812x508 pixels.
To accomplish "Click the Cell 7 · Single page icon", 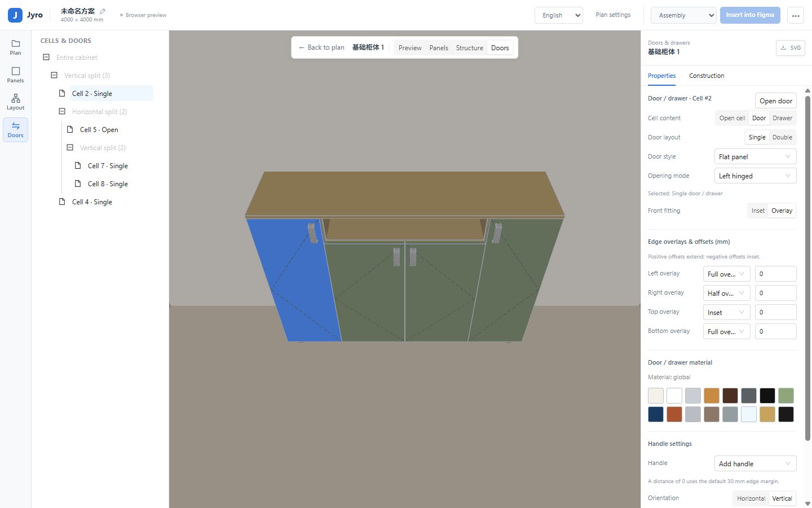I will 78,166.
